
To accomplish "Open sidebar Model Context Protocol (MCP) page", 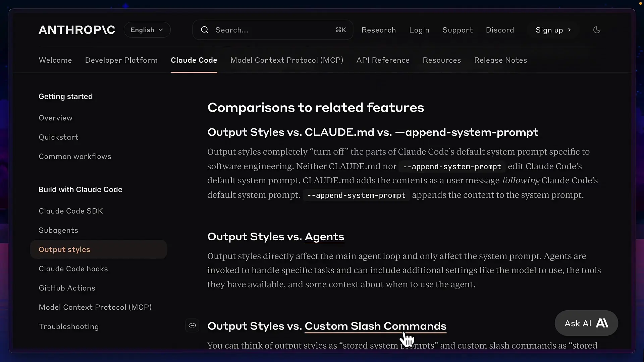I will pos(95,307).
